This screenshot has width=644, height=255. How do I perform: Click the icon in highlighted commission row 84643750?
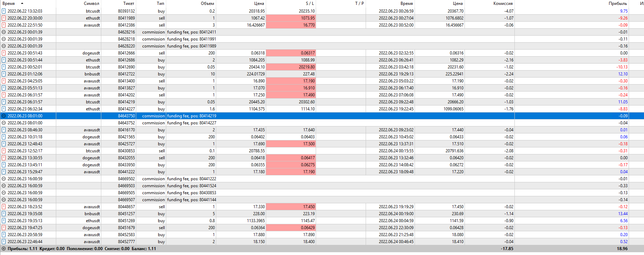4,116
